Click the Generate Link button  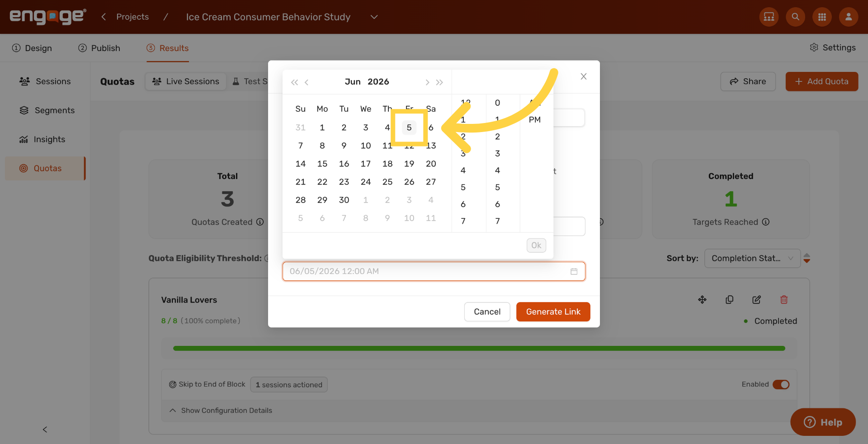pyautogui.click(x=553, y=312)
